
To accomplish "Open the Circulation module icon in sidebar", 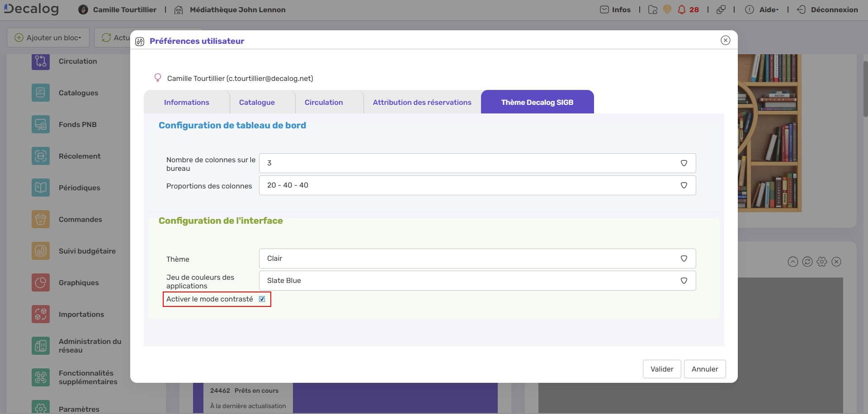I will point(40,61).
